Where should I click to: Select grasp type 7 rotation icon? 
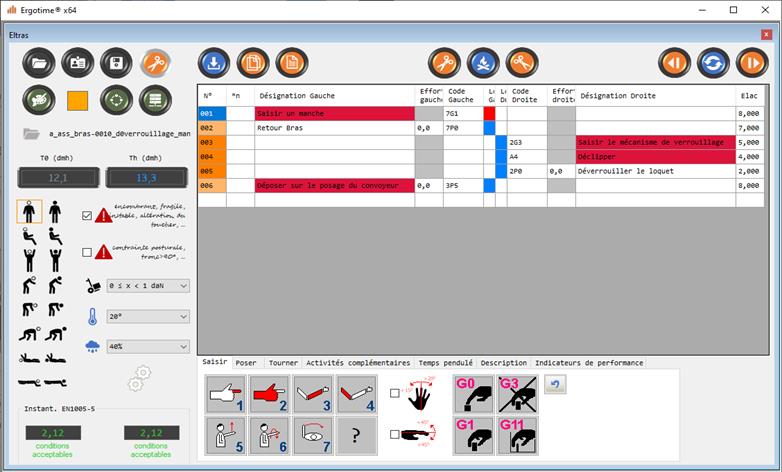pos(313,436)
